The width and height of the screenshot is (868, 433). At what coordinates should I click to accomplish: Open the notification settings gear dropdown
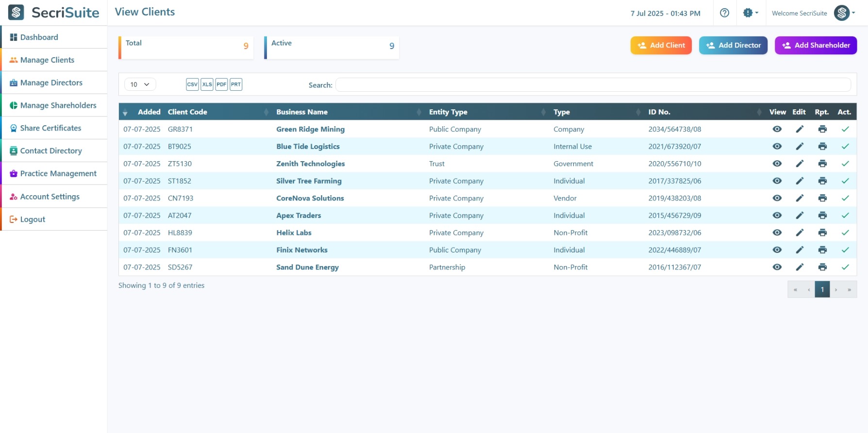[x=751, y=13]
